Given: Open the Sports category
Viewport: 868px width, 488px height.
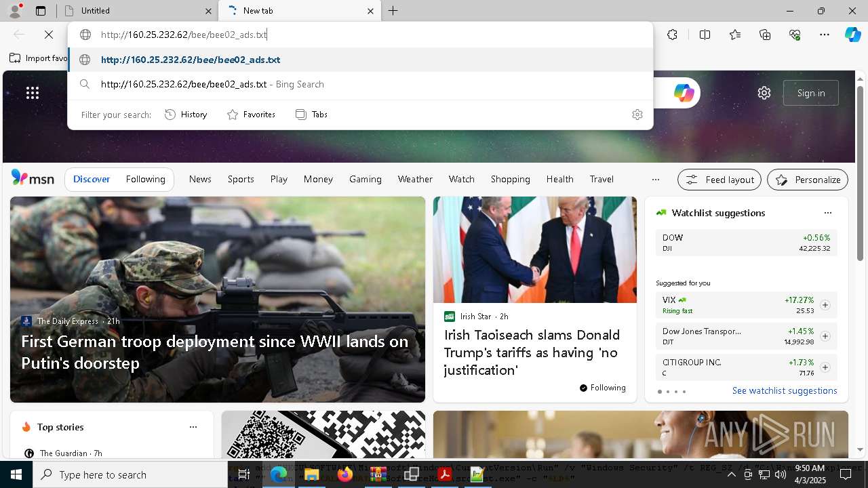Looking at the screenshot, I should click(x=241, y=179).
